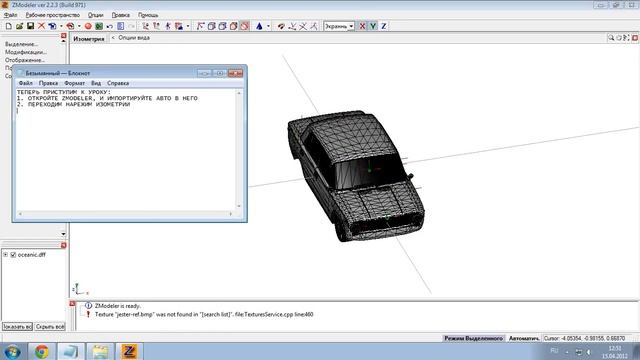The width and height of the screenshot is (640, 360).
Task: Toggle polygons selection level icon
Action: [168, 26]
